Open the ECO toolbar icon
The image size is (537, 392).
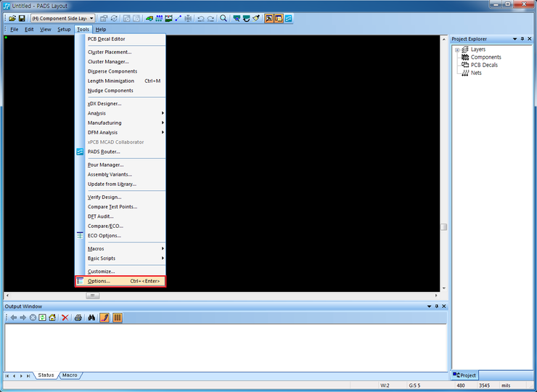click(x=178, y=18)
